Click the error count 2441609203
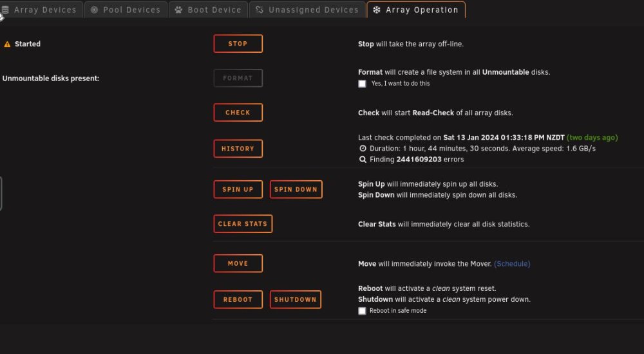Screen dimensions: 644x354 click(419, 160)
